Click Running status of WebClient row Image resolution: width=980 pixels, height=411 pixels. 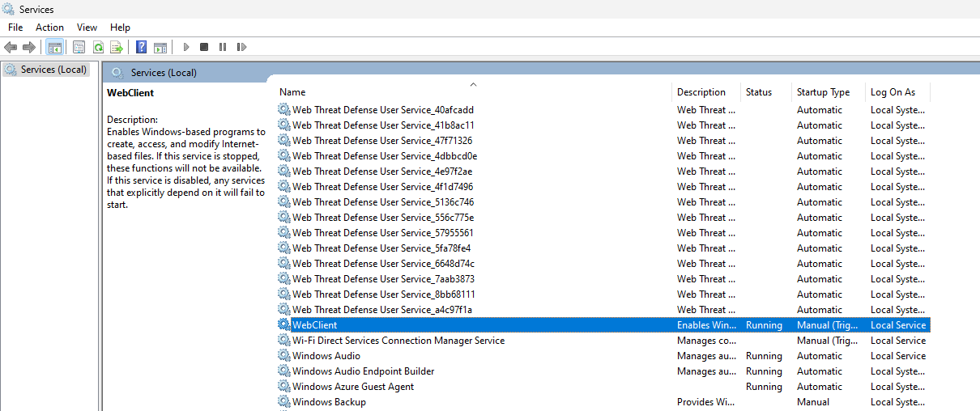coord(764,325)
